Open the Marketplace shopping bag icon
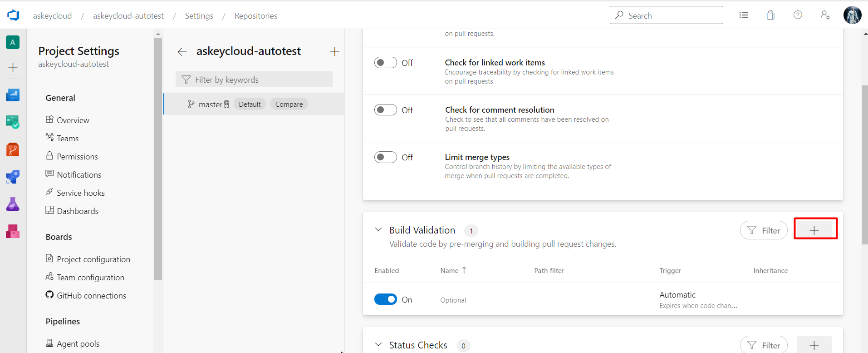Viewport: 868px width, 353px height. pyautogui.click(x=770, y=15)
